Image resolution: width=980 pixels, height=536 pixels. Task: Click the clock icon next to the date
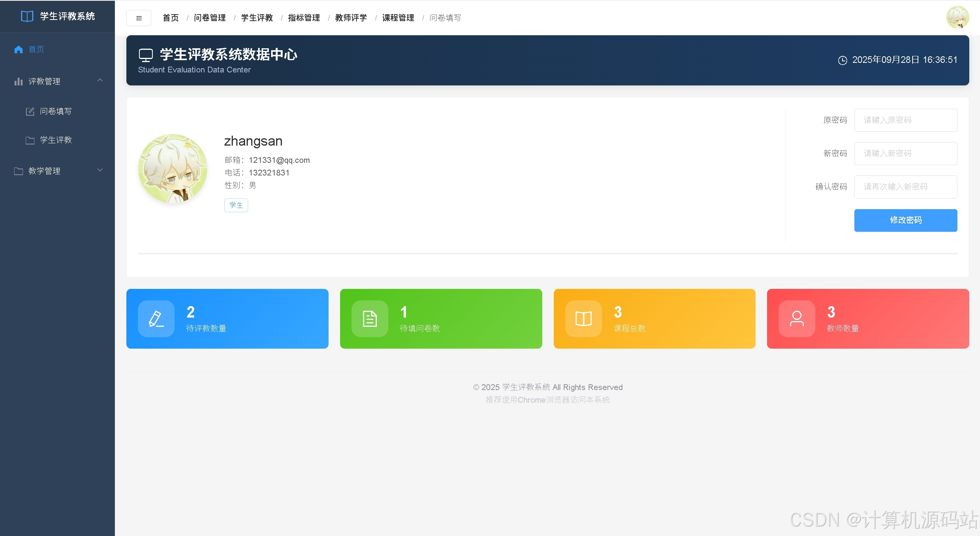pos(843,60)
